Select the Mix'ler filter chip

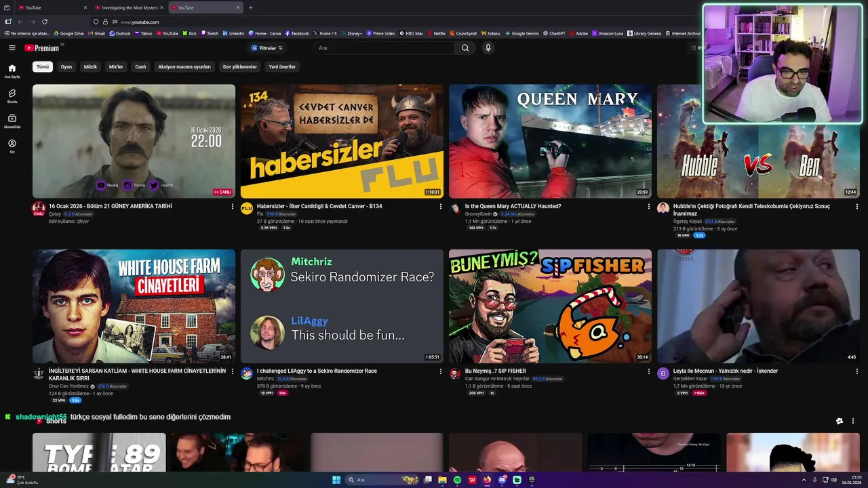pyautogui.click(x=116, y=67)
